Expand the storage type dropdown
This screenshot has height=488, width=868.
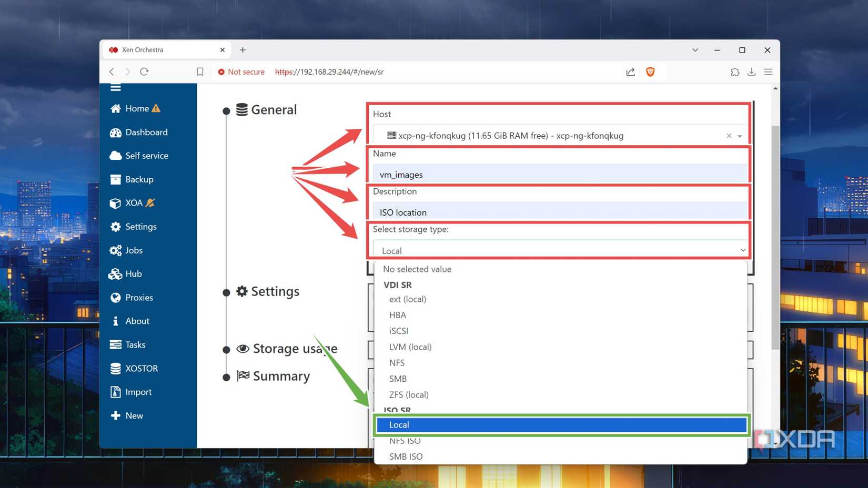[742, 250]
